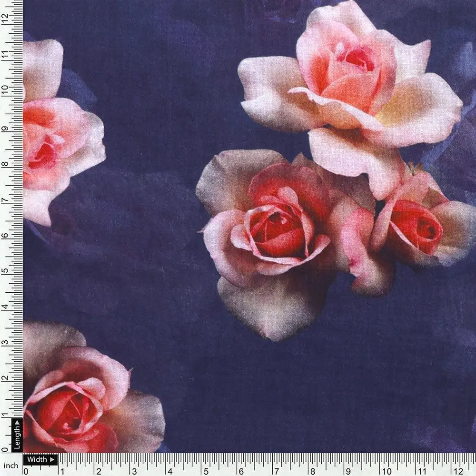Screen dimensions: 476x476
Task: Click number 12 on the vertical ruler
Action: tap(5, 17)
